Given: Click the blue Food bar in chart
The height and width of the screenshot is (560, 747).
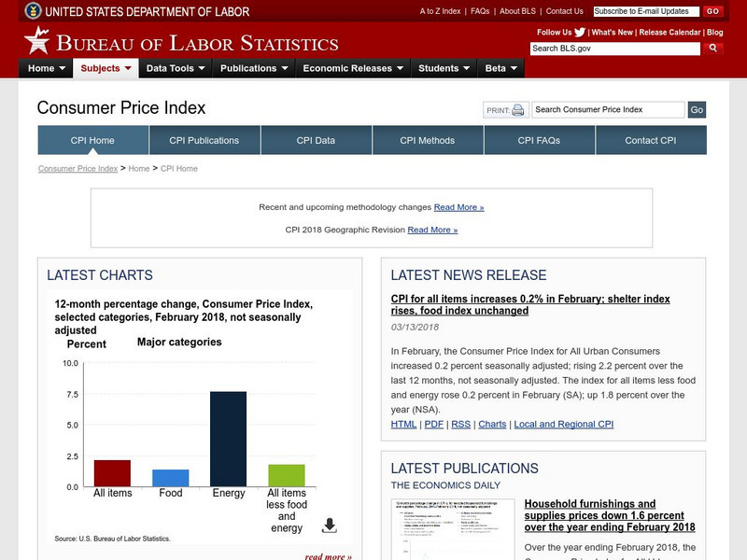Looking at the screenshot, I should point(171,478).
